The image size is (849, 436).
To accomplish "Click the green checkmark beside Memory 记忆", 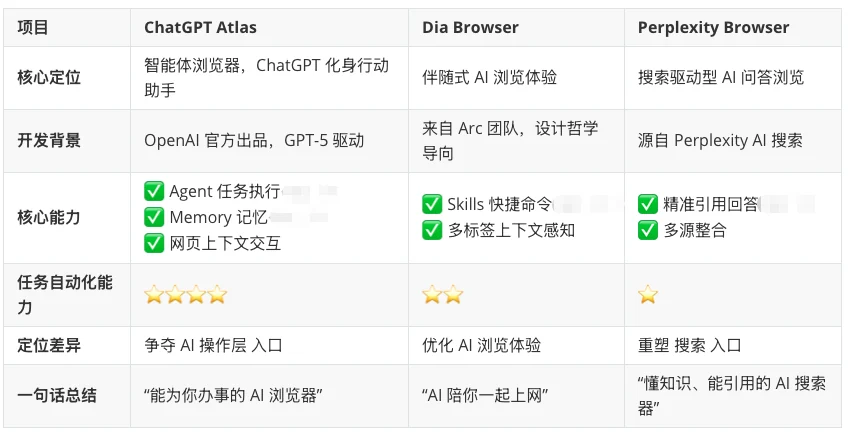I will (x=154, y=217).
